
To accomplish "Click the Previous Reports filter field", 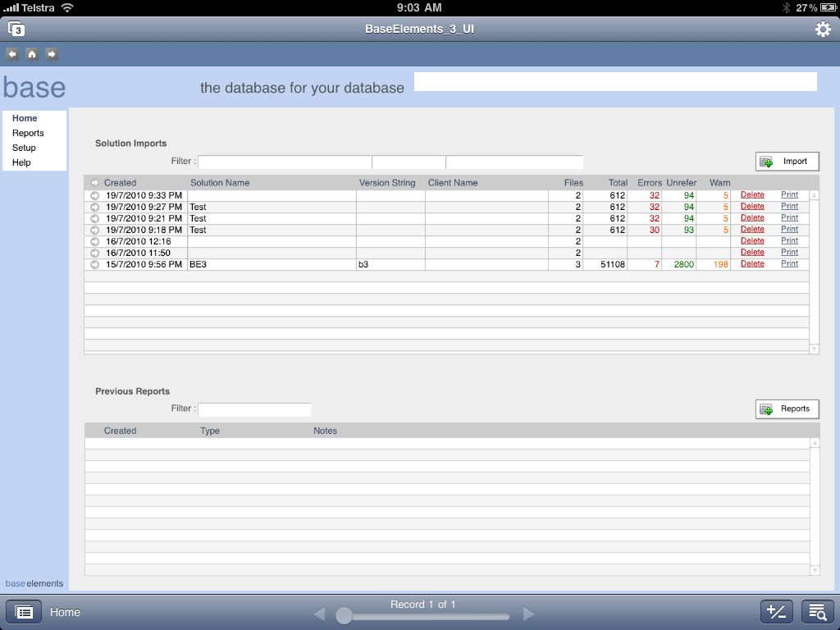I will [x=254, y=409].
